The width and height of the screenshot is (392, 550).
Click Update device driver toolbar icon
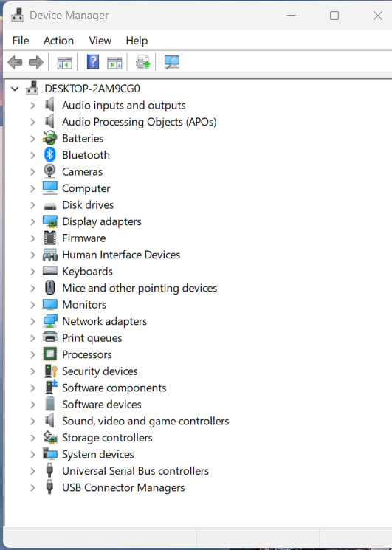click(x=143, y=62)
